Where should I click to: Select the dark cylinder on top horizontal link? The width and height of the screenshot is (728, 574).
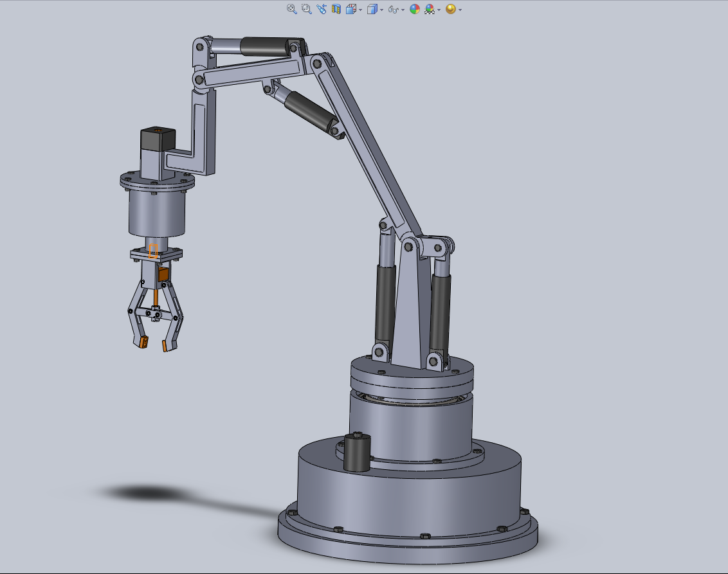(x=265, y=48)
